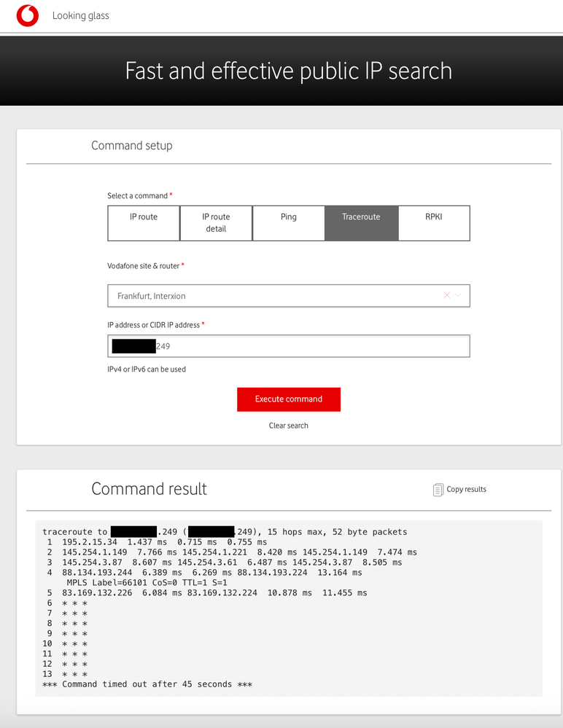The width and height of the screenshot is (563, 728).
Task: Click 'Fast and effective public IP search' banner title
Action: tap(289, 71)
